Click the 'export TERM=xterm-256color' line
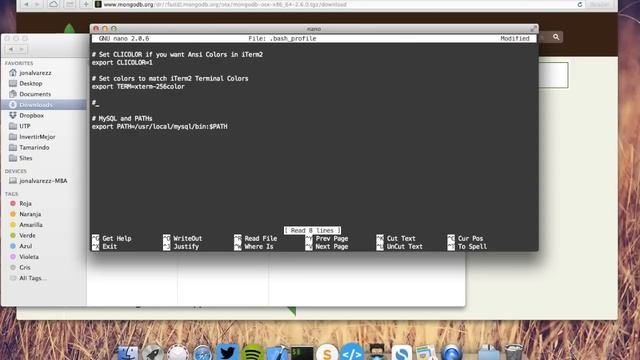 click(138, 87)
